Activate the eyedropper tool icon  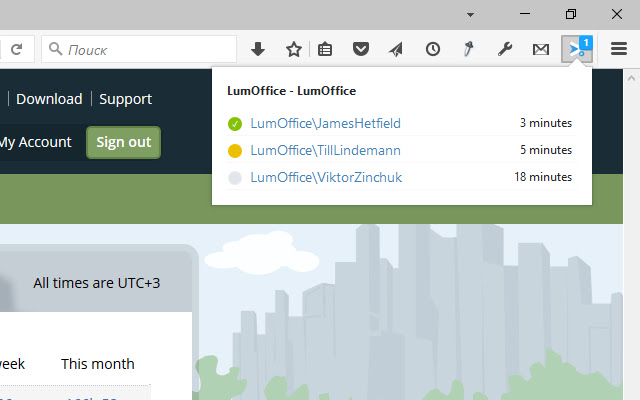[469, 49]
